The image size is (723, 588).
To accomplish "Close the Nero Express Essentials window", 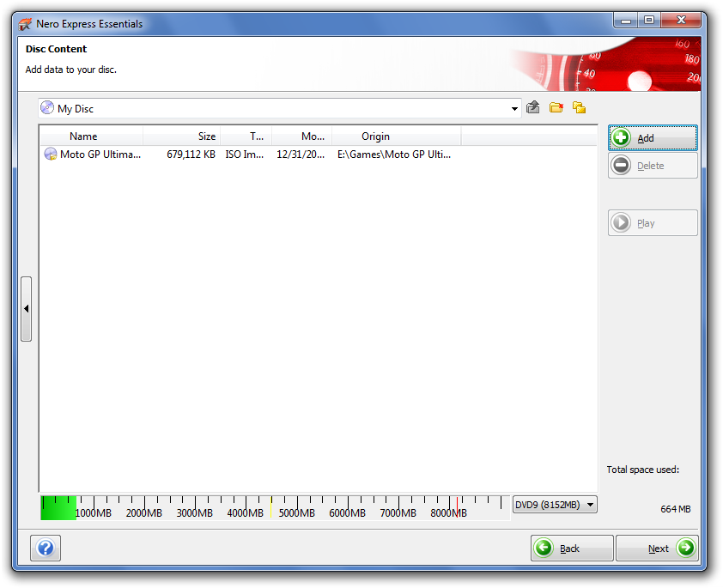I will click(681, 21).
